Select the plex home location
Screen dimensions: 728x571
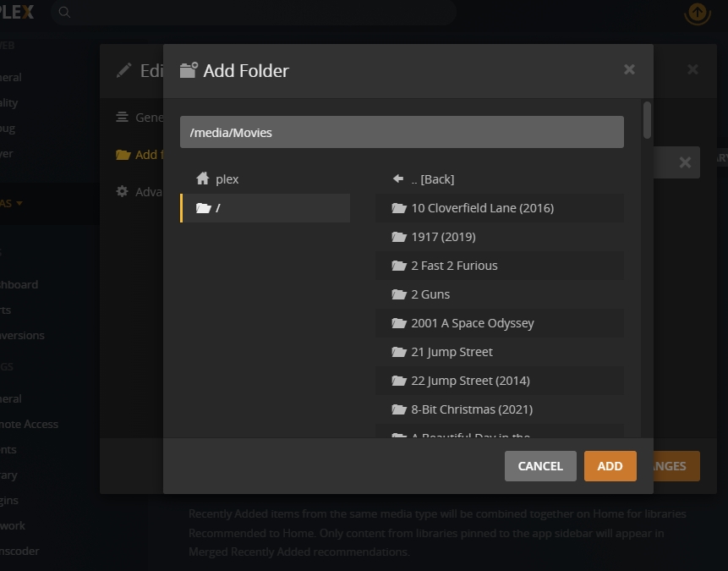(265, 179)
